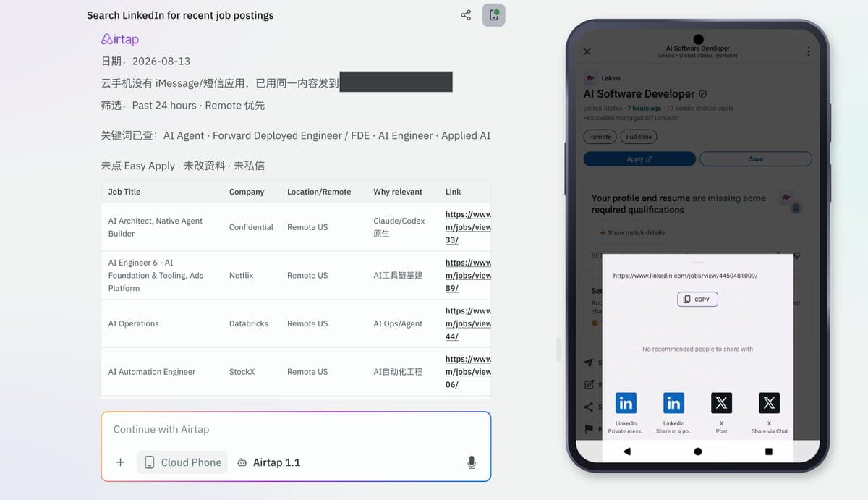Select the Databricks company cell
Viewport: 868px width, 500px height.
click(x=249, y=323)
